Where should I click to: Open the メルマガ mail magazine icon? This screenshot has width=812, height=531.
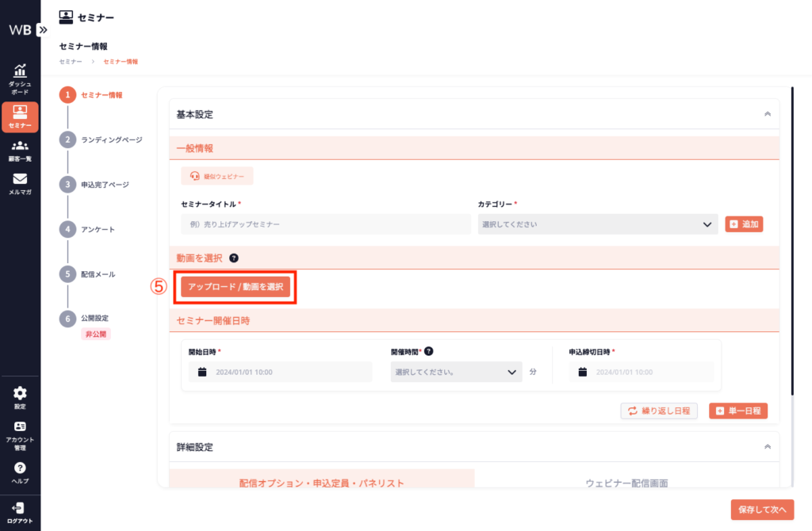click(x=20, y=183)
